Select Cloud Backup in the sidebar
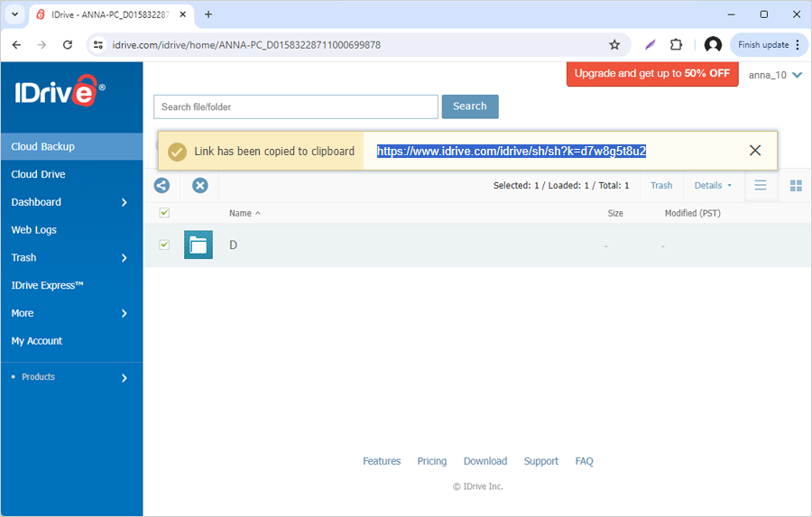 coord(71,146)
